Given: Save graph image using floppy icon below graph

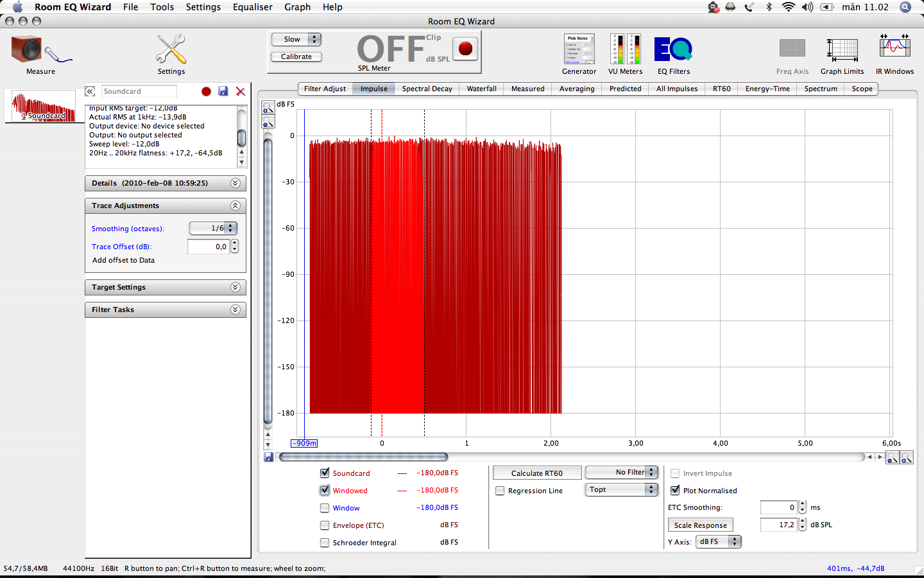Looking at the screenshot, I should (x=269, y=457).
